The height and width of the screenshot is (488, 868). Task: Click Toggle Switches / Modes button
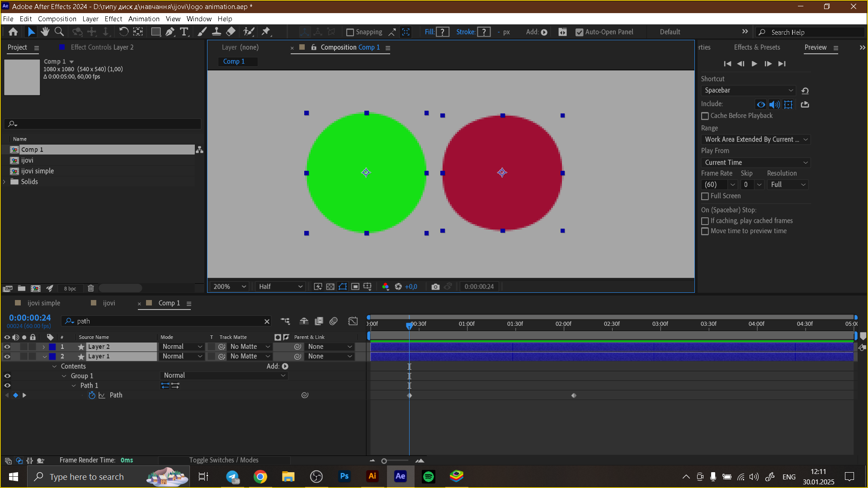224,460
